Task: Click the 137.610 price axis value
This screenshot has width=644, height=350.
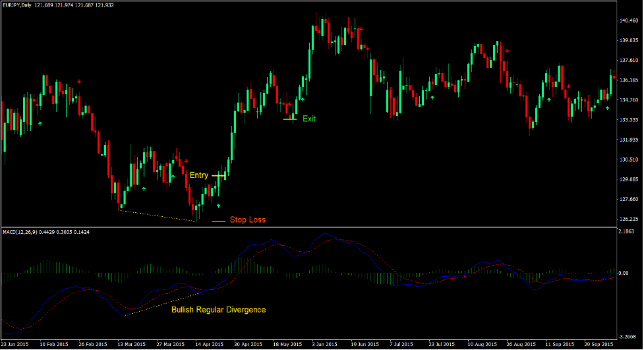Action: 629,60
